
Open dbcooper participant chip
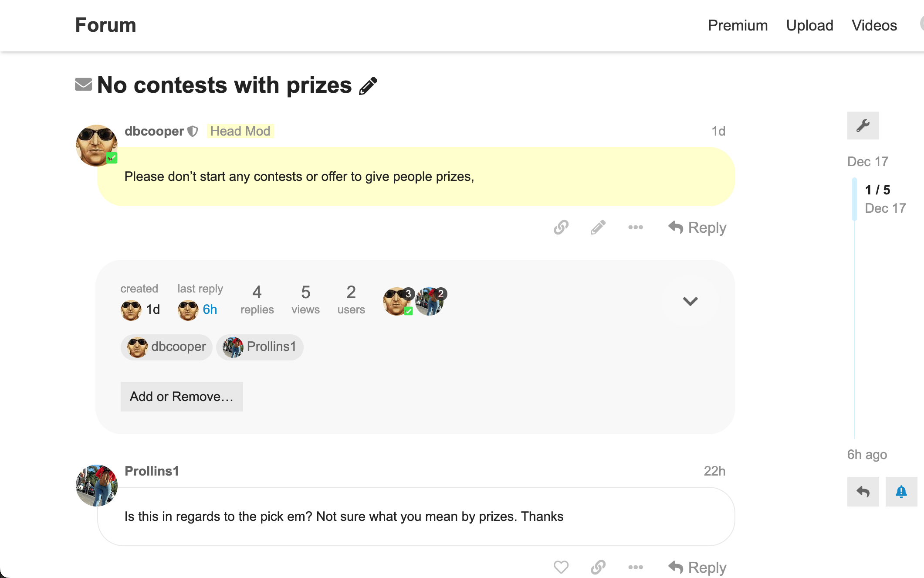click(166, 347)
